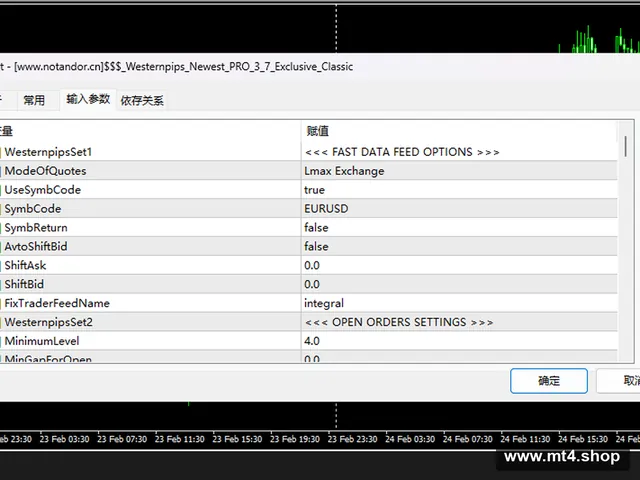Open the 依存关系 tab

point(142,100)
